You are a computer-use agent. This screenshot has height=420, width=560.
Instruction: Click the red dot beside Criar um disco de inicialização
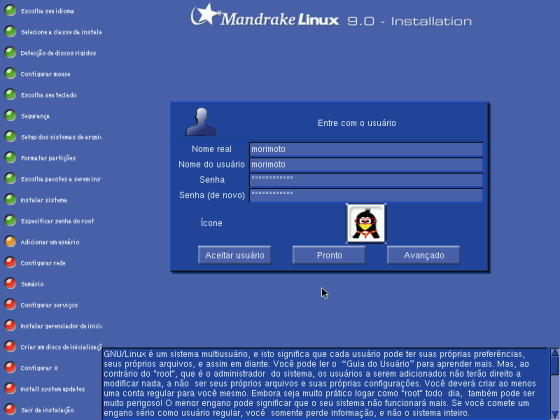(10, 347)
